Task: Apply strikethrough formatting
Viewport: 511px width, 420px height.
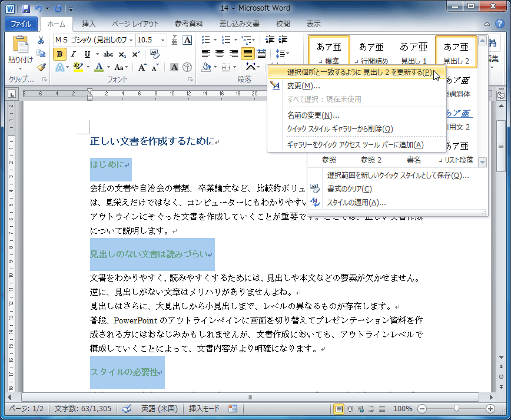Action: tap(108, 54)
